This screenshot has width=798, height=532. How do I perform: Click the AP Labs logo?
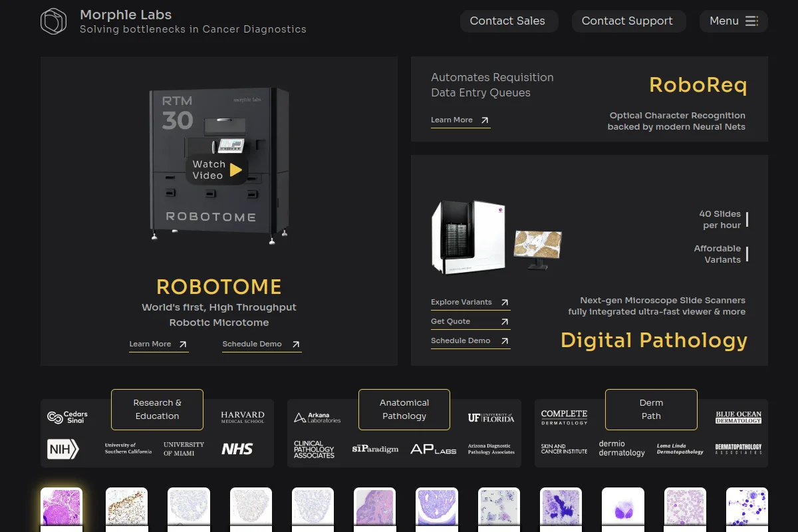[434, 450]
